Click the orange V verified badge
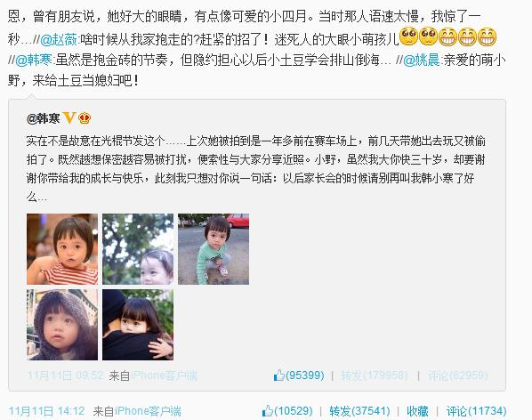This screenshot has width=532, height=420. pos(69,118)
